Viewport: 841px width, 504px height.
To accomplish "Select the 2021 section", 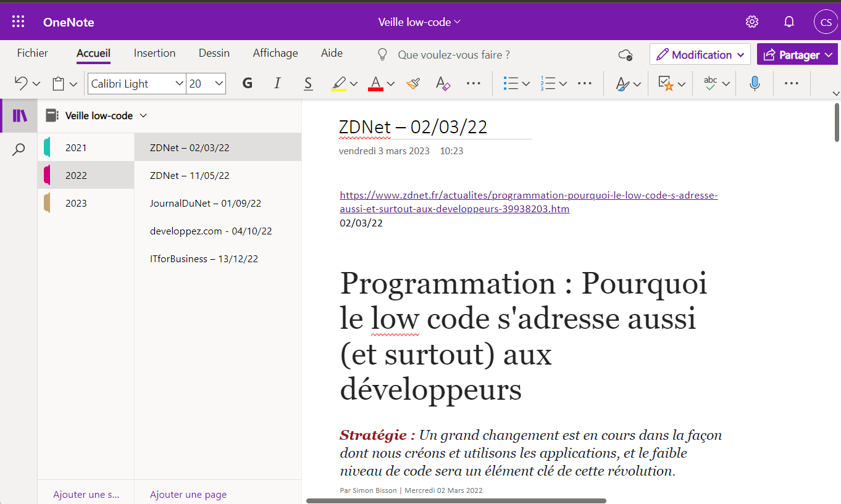I will [x=86, y=147].
